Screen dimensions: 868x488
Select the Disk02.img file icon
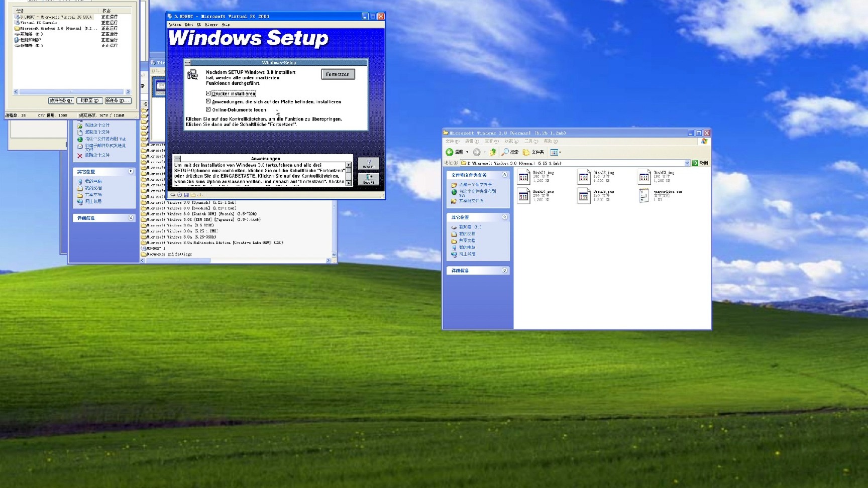[584, 177]
